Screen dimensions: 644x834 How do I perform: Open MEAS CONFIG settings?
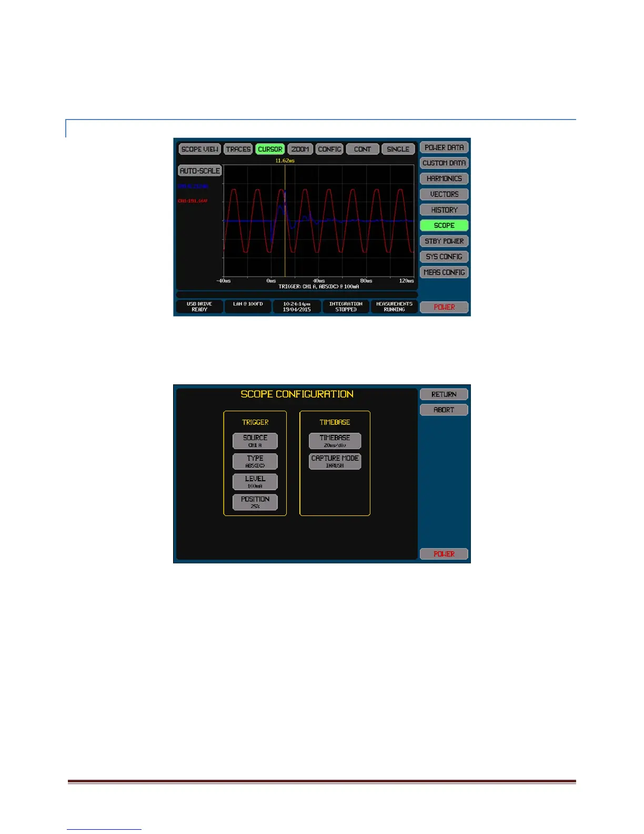tap(444, 272)
